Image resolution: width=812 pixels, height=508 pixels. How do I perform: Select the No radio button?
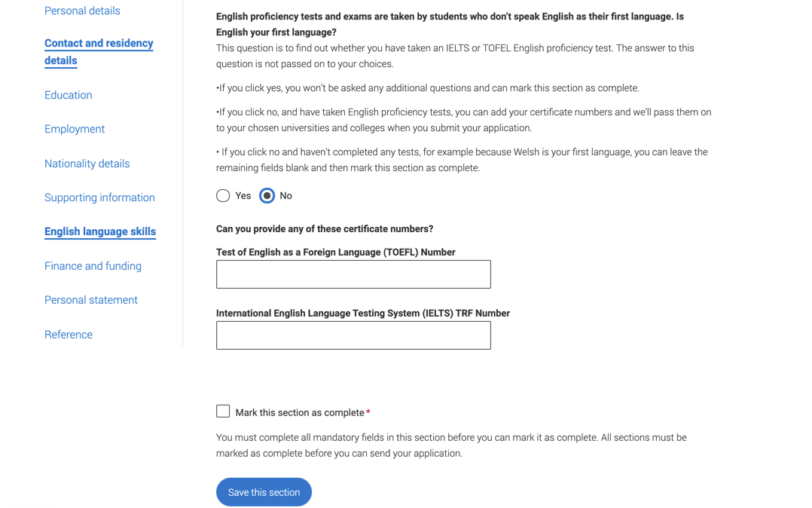[267, 196]
